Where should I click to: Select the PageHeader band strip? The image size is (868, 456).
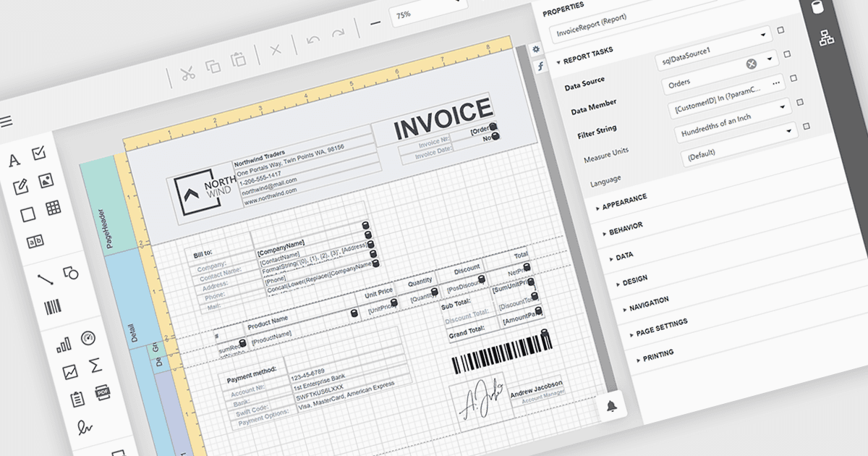(x=107, y=205)
